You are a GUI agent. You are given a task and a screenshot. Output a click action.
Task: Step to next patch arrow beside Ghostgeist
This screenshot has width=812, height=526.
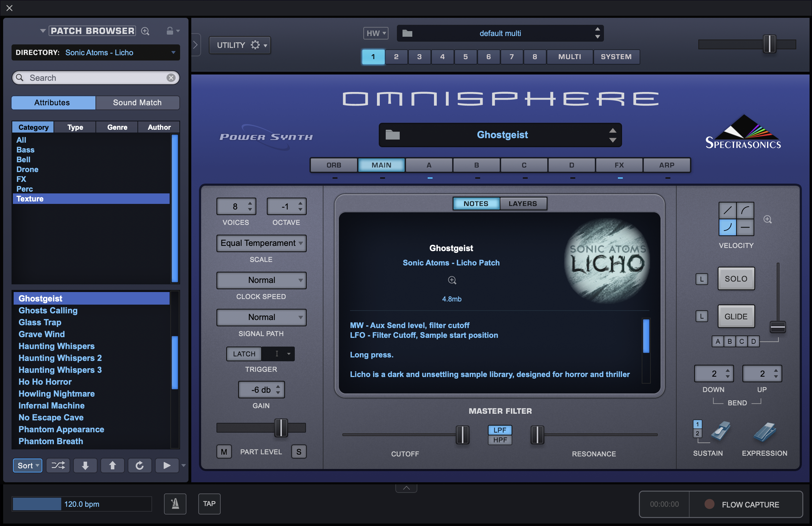(x=613, y=140)
